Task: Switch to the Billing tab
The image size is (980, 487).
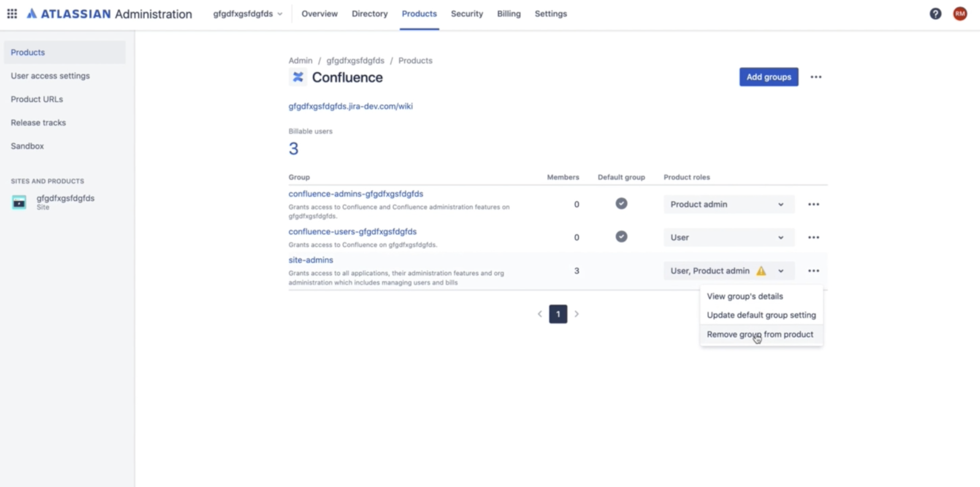Action: (509, 14)
